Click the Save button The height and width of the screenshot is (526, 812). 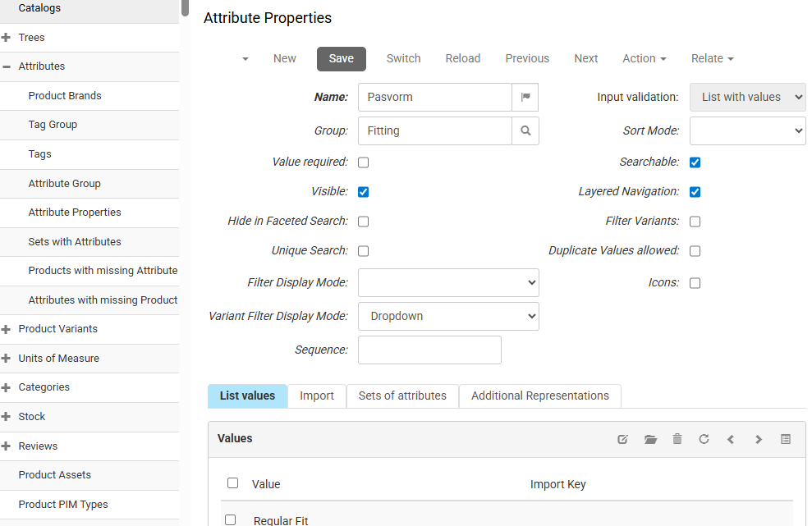tap(341, 58)
